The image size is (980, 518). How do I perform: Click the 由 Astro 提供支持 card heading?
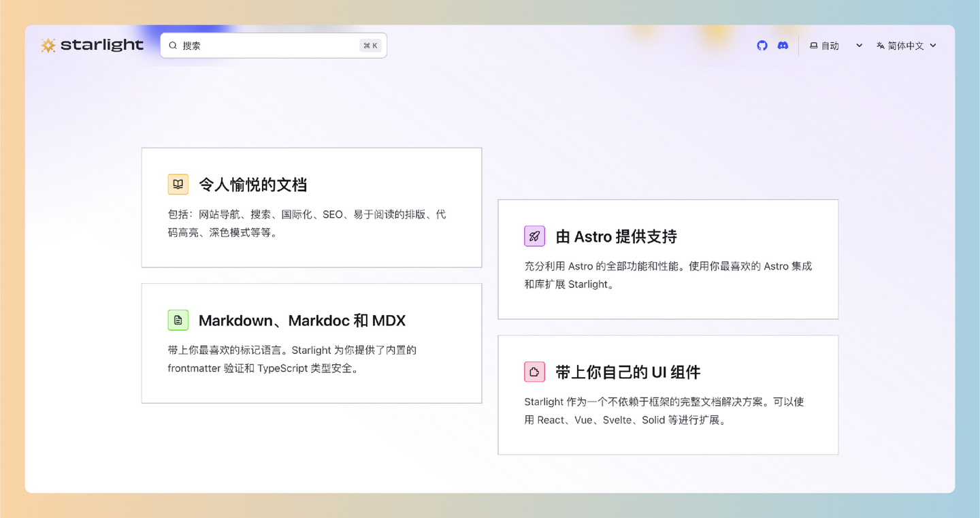point(616,236)
